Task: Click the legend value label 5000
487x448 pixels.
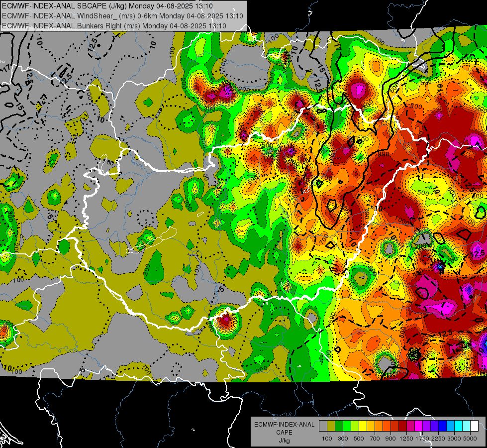Action: click(x=470, y=439)
